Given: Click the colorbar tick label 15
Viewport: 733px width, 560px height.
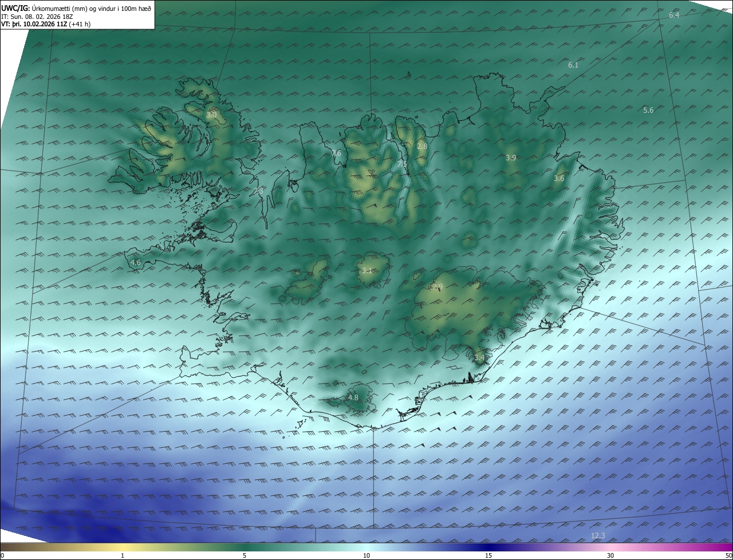Looking at the screenshot, I should [x=488, y=555].
